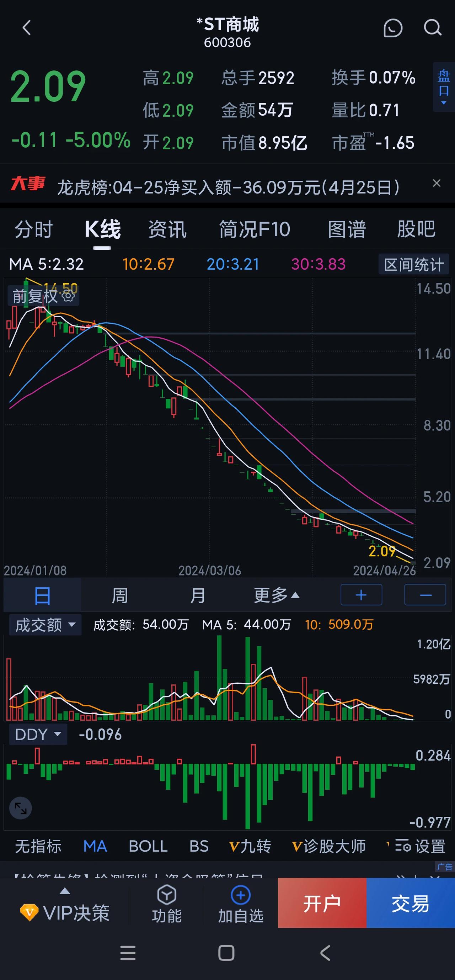Tap the 开户 open account button
This screenshot has width=455, height=980.
[x=322, y=903]
